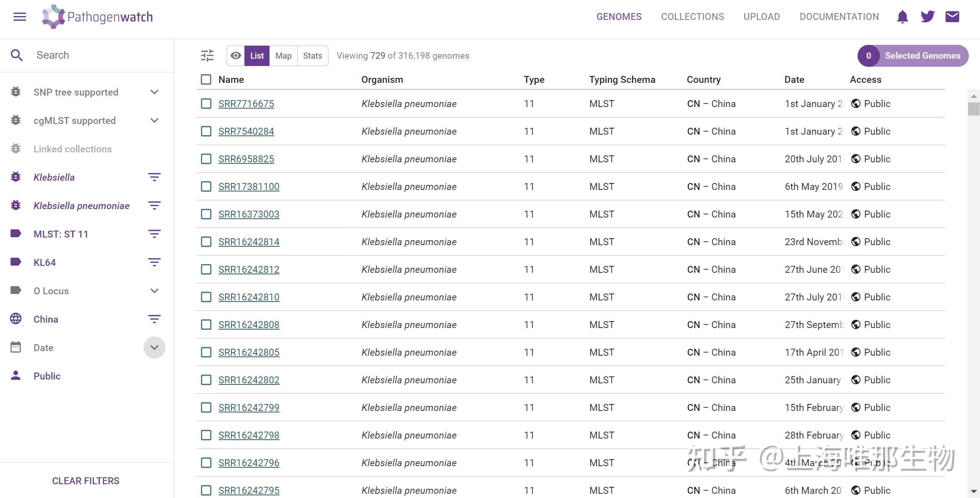The height and width of the screenshot is (498, 980).
Task: Open the Twitter bird icon
Action: point(927,17)
